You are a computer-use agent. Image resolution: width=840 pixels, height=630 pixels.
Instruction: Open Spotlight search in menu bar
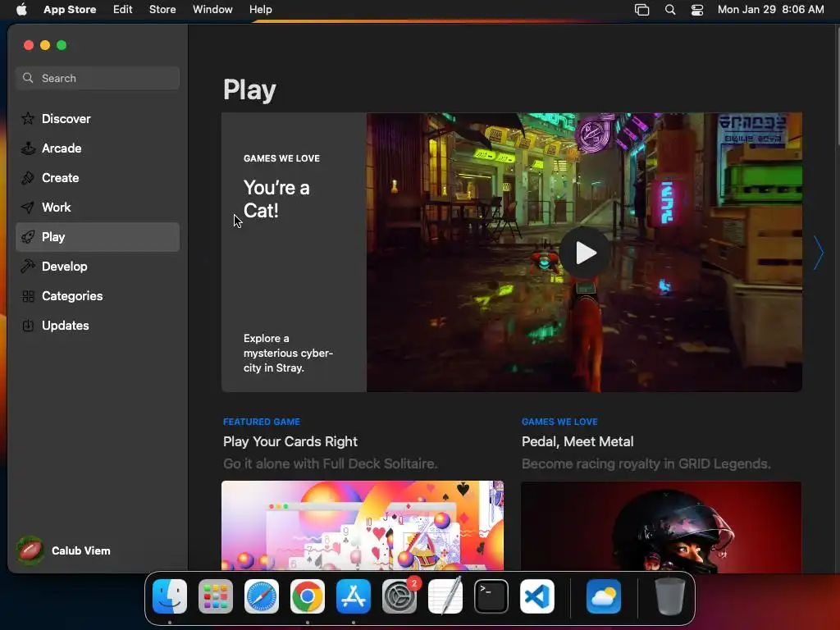669,10
